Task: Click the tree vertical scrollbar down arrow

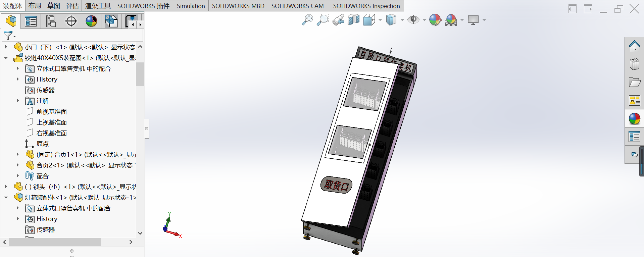Action: pyautogui.click(x=140, y=233)
